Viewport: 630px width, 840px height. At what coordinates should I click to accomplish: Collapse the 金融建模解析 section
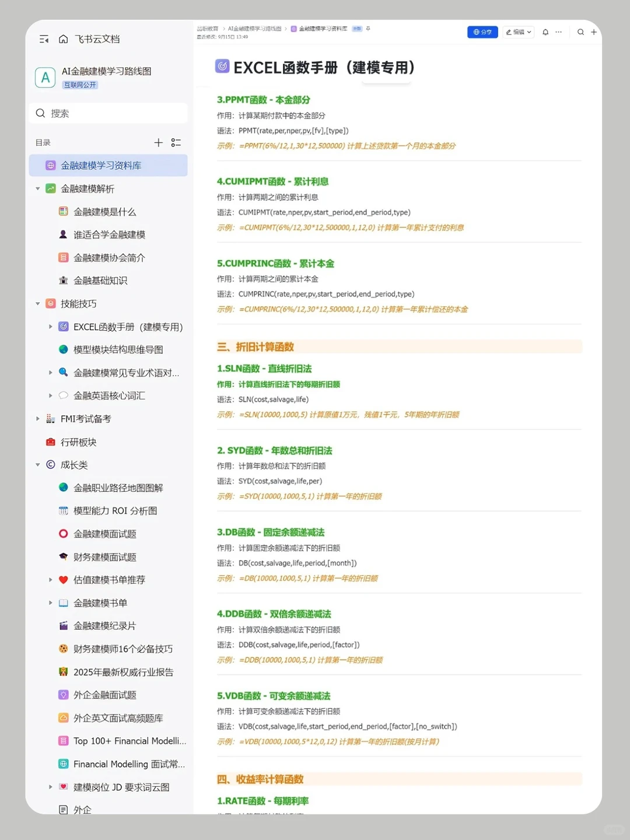coord(37,188)
